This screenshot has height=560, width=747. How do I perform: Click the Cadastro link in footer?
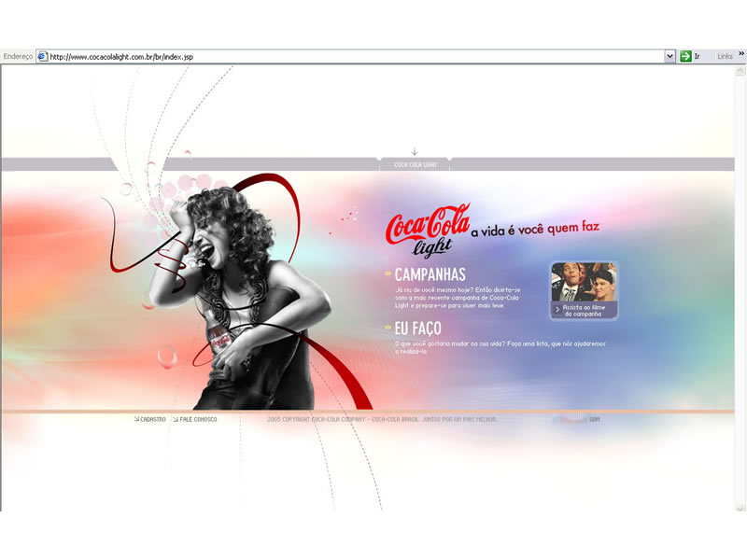(153, 419)
